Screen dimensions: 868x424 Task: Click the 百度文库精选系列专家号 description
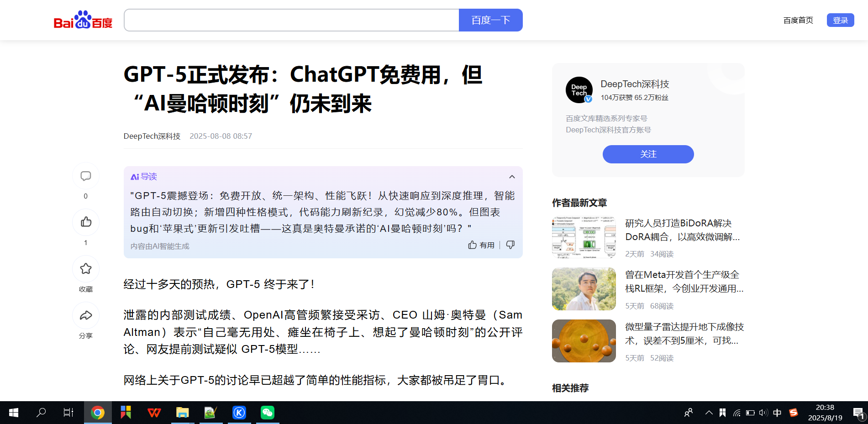click(x=606, y=119)
